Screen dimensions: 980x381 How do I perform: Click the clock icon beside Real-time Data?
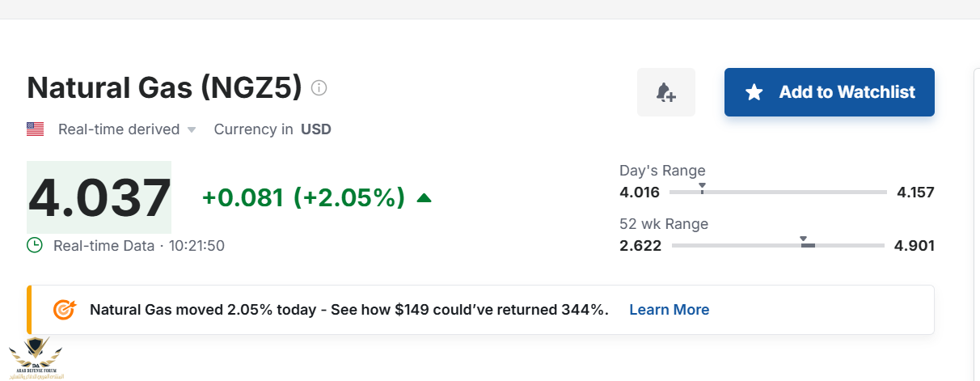[x=35, y=245]
